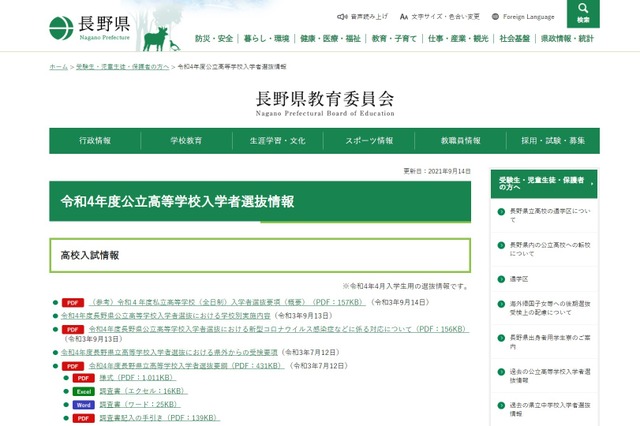Open the 暮らし・環境 menu
Viewport: 640px width, 426px height.
266,39
